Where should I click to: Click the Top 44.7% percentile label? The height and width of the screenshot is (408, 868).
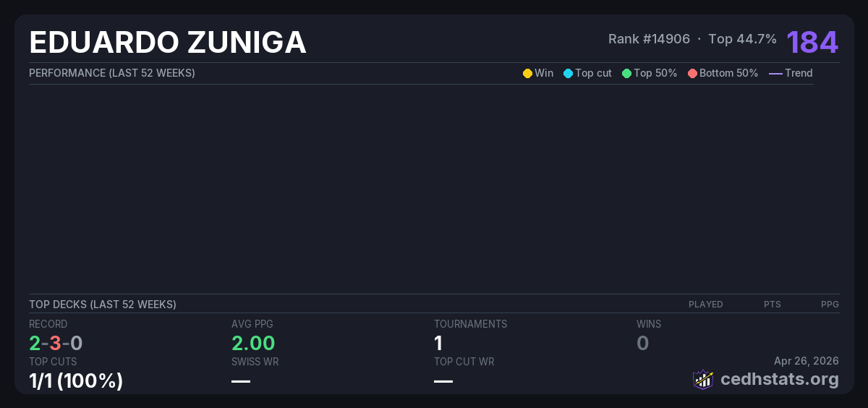tap(742, 39)
